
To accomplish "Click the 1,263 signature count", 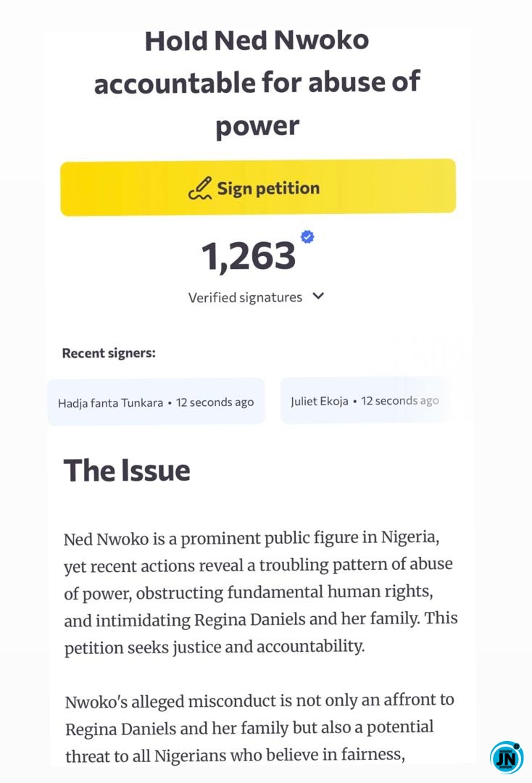I will pos(248,257).
